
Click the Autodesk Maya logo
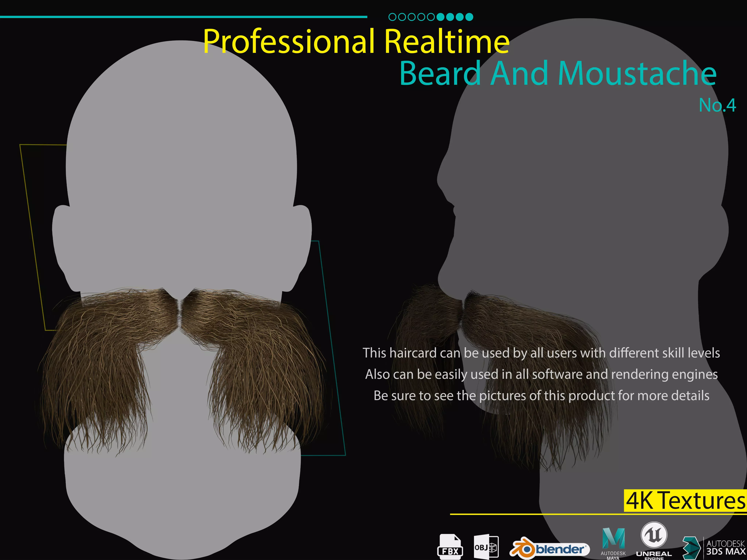[x=613, y=543]
